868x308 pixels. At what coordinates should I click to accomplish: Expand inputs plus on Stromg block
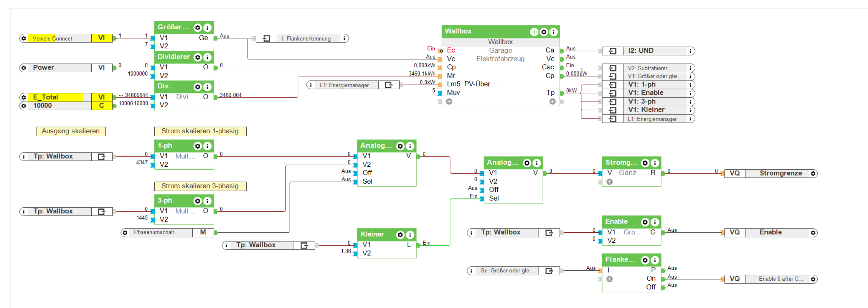609,182
